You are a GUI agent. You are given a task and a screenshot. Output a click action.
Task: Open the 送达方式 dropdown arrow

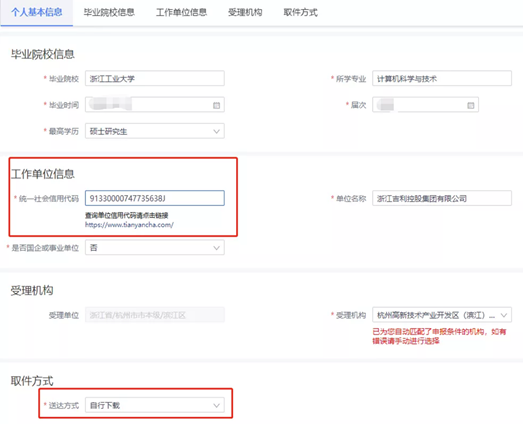coord(216,406)
